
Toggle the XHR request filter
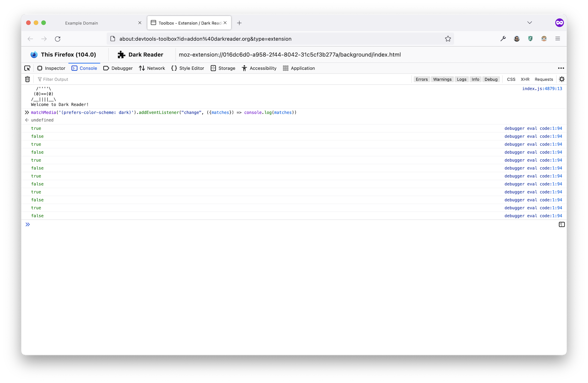525,79
